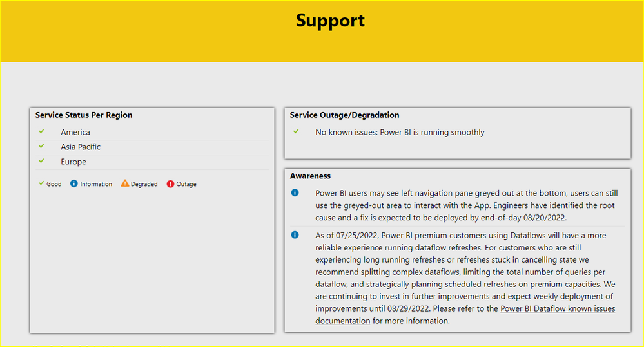Click the info icon for Dataflows notice

[295, 235]
